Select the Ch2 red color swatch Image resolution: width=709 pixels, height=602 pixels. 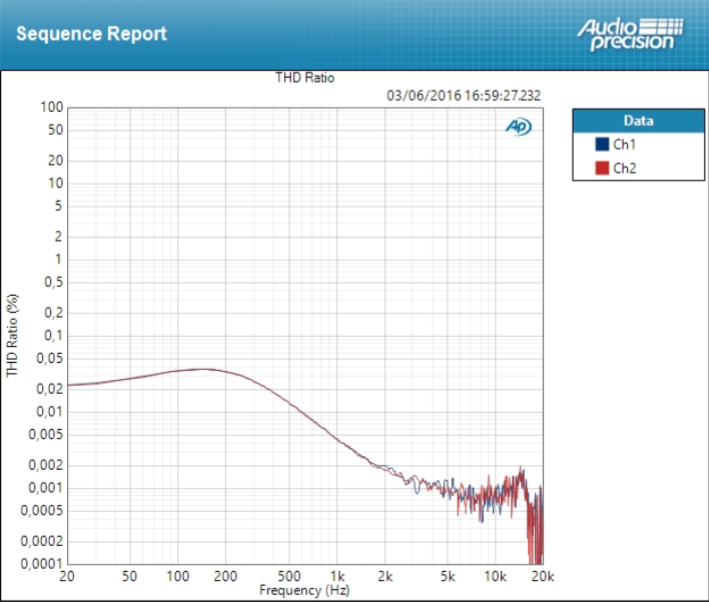pyautogui.click(x=602, y=168)
